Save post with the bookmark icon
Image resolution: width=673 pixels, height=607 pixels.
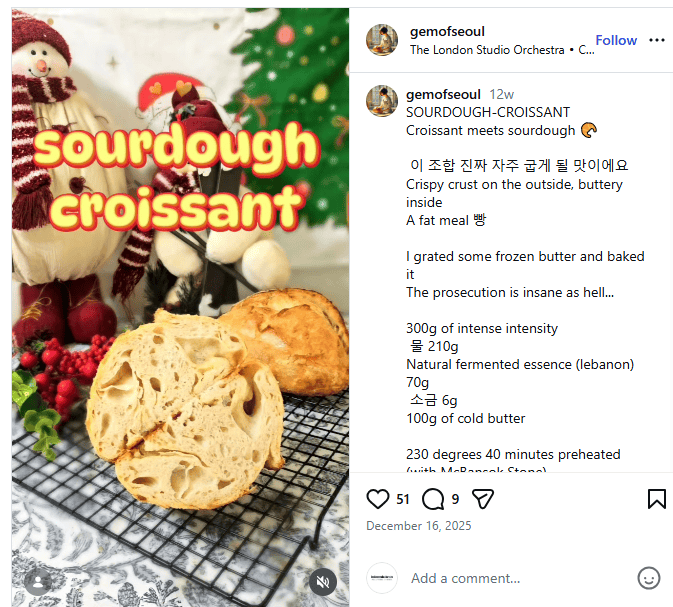pyautogui.click(x=656, y=499)
